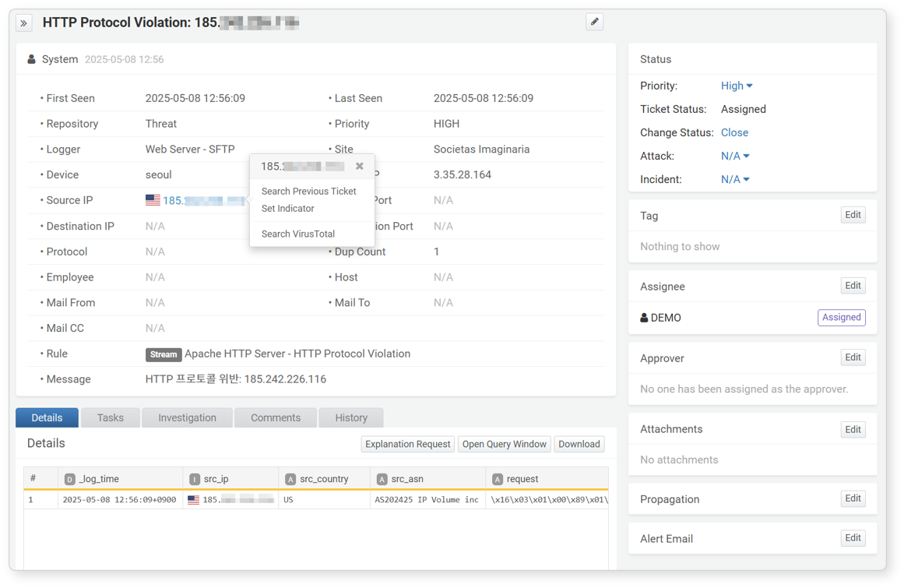The width and height of the screenshot is (904, 588).
Task: Click the Socieatas Imaginaria site value
Action: [x=481, y=150]
